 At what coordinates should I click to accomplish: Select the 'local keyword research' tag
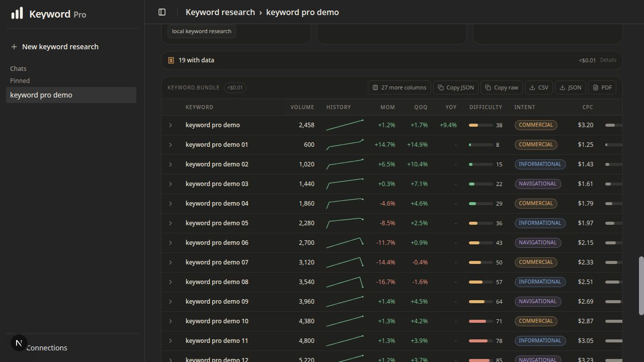tap(202, 31)
